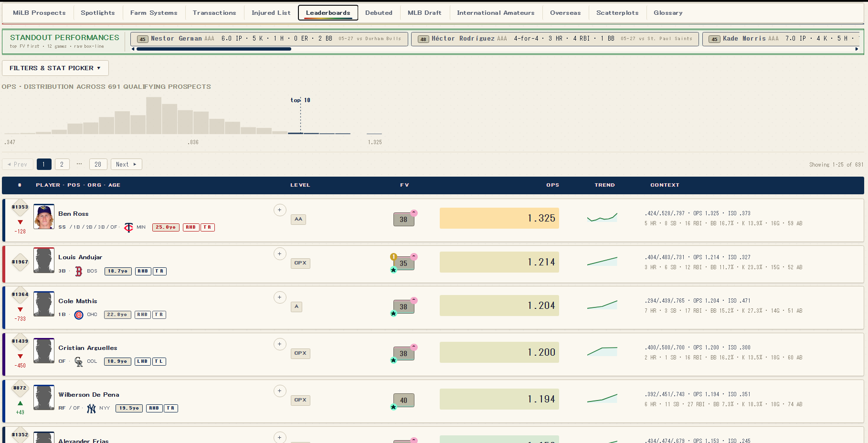Image resolution: width=868 pixels, height=443 pixels.
Task: Click Cole Mathis's trend sparkline
Action: [602, 305]
